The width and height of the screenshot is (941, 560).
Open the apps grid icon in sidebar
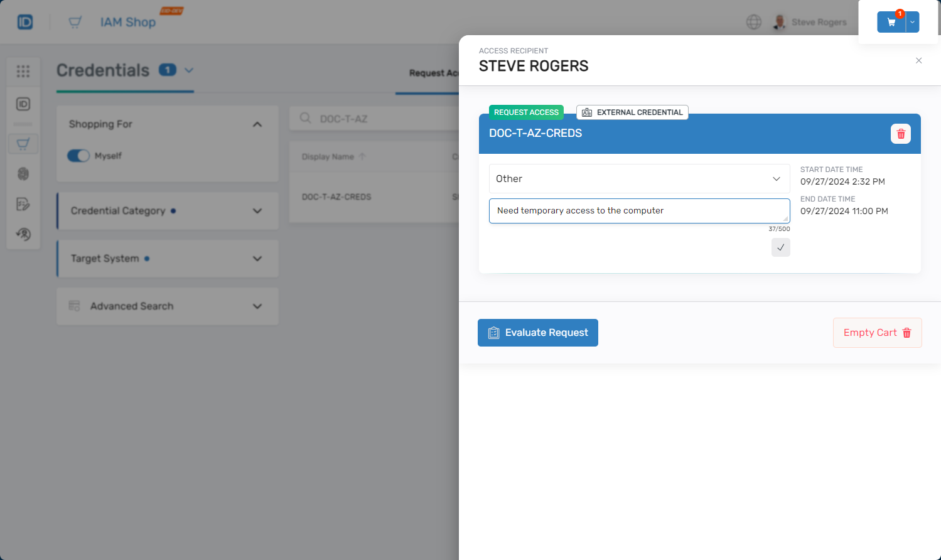(23, 72)
